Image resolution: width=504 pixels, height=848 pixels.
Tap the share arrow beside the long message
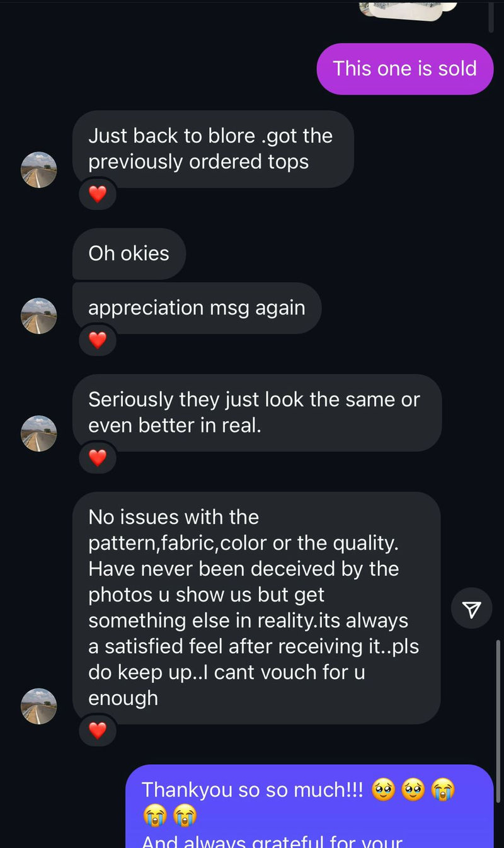pyautogui.click(x=471, y=608)
